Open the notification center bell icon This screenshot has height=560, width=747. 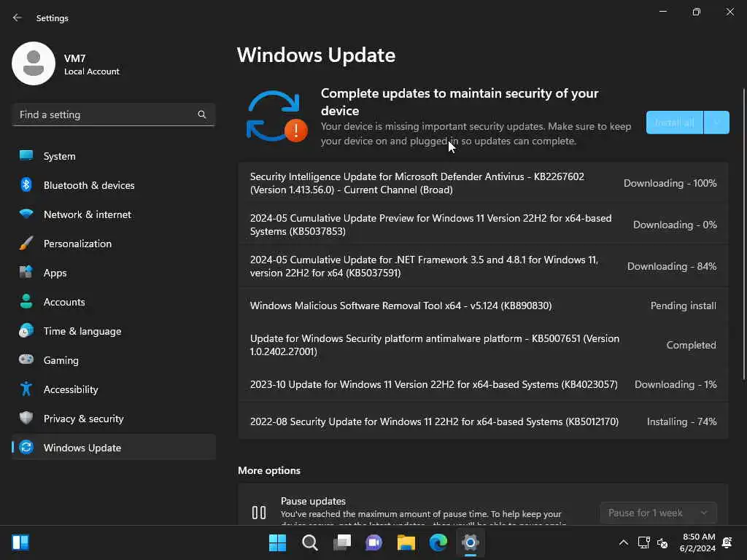point(727,542)
